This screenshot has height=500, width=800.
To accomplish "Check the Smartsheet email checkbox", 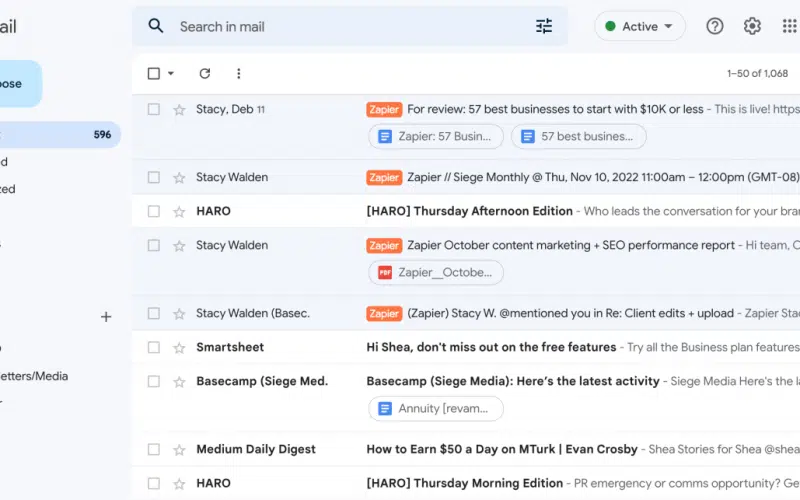I will pyautogui.click(x=154, y=347).
